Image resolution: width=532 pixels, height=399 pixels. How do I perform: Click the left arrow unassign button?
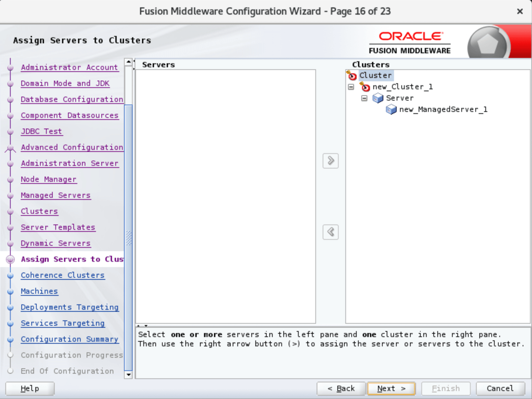[331, 232]
